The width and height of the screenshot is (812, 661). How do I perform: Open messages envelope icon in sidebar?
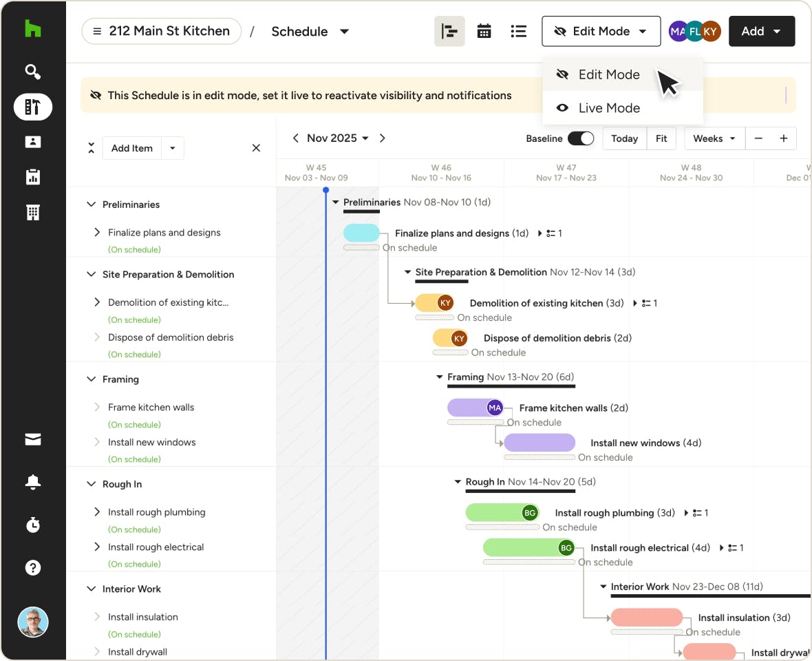pos(32,440)
